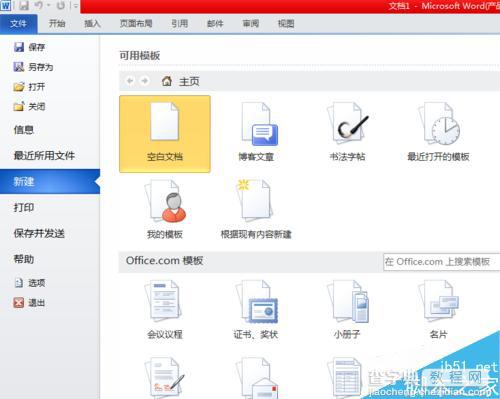Viewport: 500px width, 399px height.
Task: Click the 主页 home breadcrumb text
Action: [189, 81]
